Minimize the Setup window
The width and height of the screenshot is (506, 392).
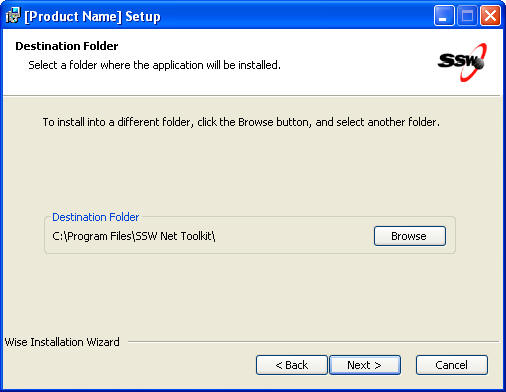pyautogui.click(x=444, y=16)
